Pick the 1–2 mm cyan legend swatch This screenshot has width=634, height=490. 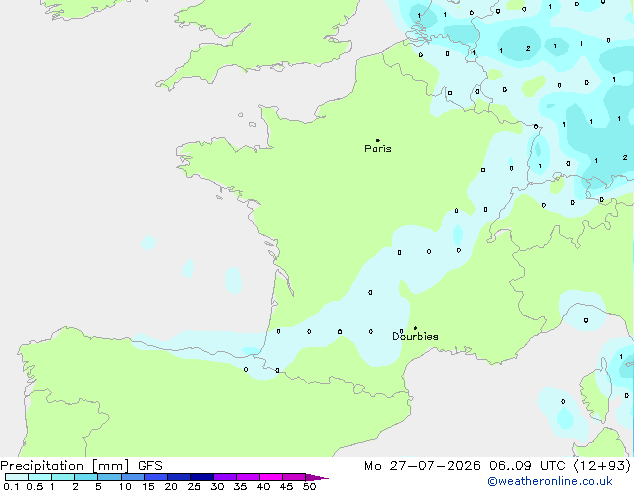coord(63,477)
